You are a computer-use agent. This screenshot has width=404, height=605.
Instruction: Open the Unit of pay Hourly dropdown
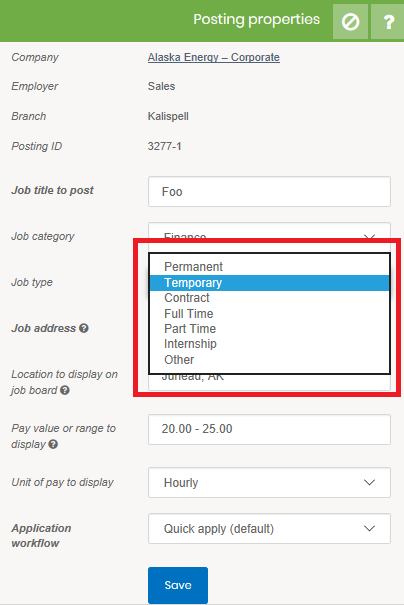coord(269,483)
